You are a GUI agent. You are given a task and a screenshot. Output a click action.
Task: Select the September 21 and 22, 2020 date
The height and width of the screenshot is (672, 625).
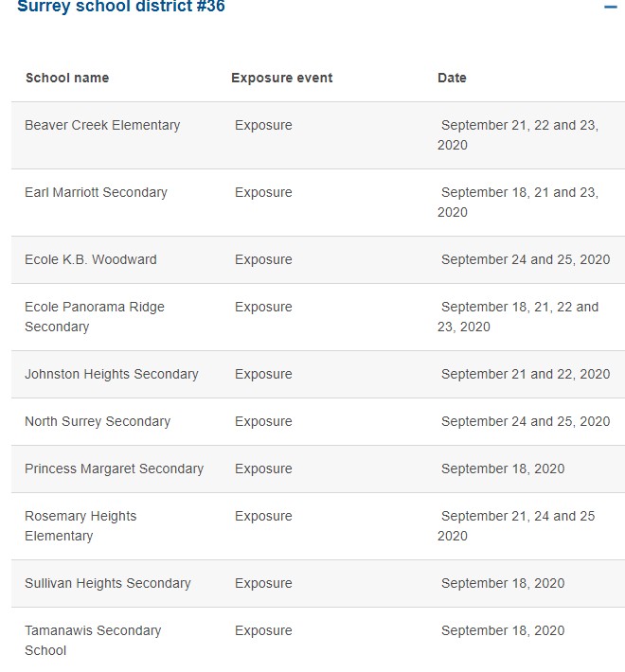[526, 374]
